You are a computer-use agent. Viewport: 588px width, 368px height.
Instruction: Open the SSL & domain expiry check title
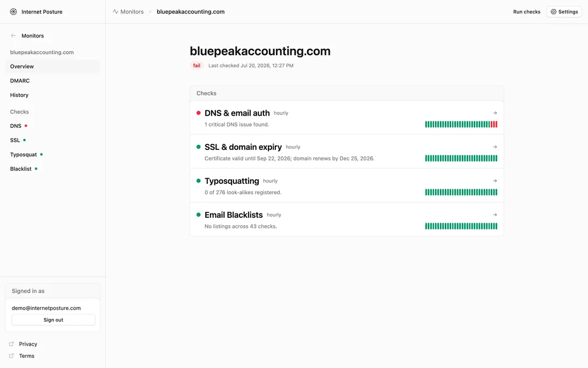click(243, 147)
